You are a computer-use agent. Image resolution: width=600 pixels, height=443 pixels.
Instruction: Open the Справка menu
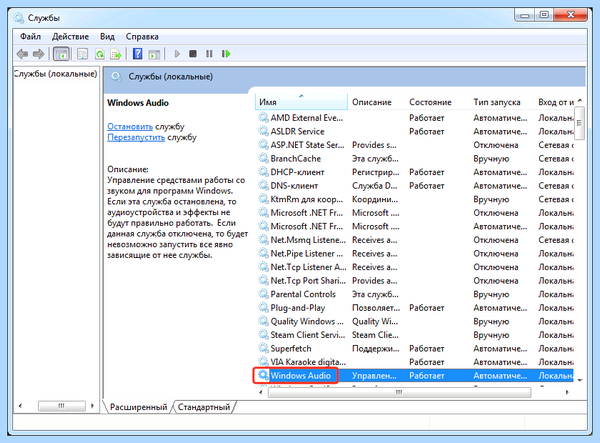142,37
